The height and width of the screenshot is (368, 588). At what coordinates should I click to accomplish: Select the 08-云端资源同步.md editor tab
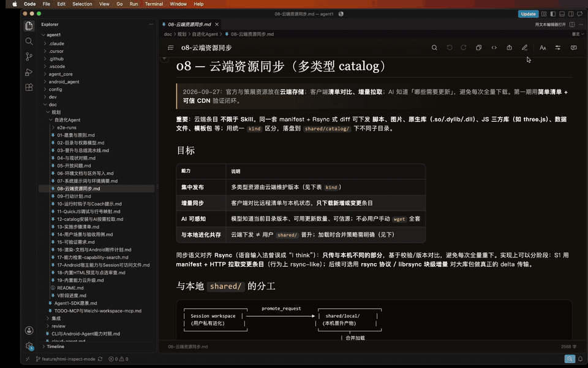click(x=189, y=25)
